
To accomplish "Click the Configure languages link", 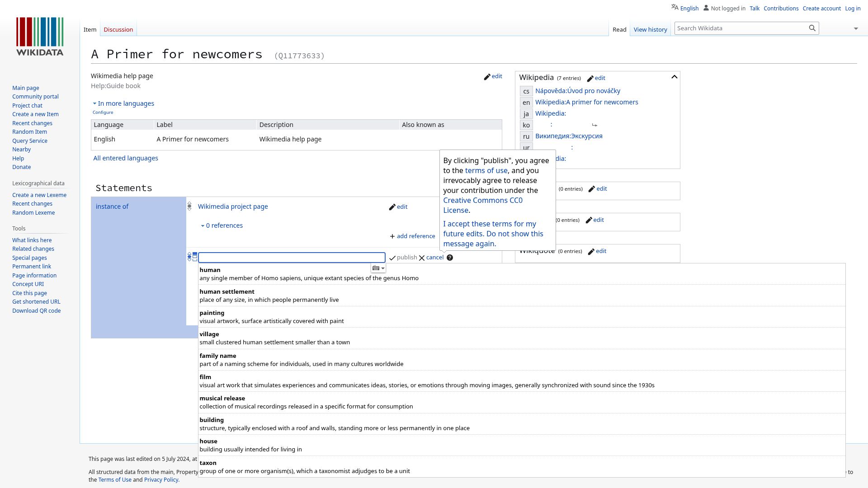I will pos(103,113).
